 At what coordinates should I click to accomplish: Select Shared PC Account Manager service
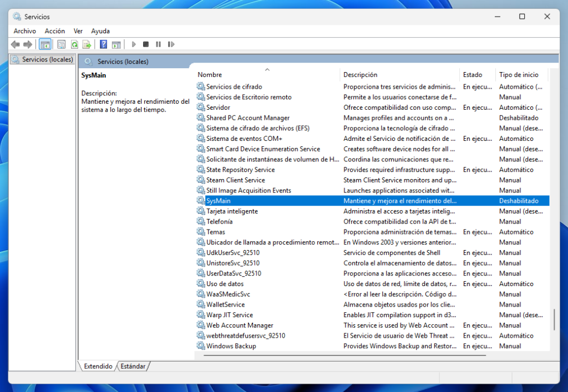tap(373, 118)
